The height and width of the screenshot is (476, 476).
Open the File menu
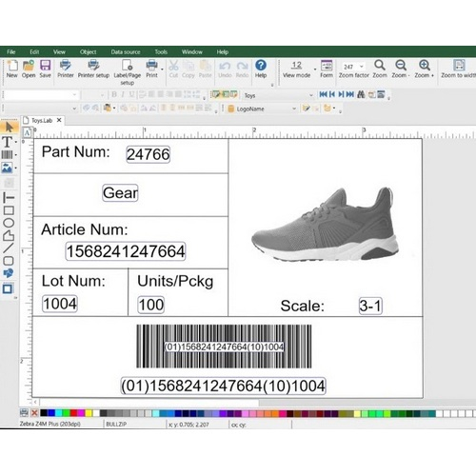click(11, 51)
